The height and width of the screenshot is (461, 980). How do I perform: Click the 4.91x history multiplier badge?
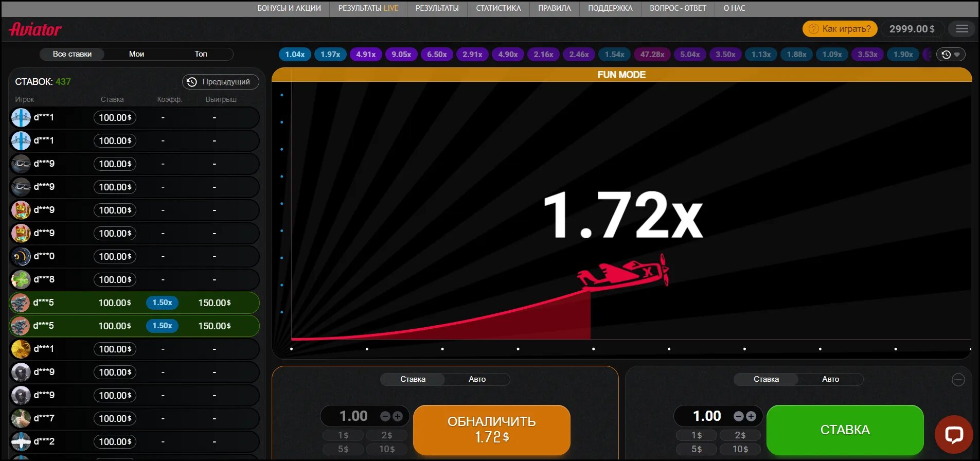(x=366, y=54)
